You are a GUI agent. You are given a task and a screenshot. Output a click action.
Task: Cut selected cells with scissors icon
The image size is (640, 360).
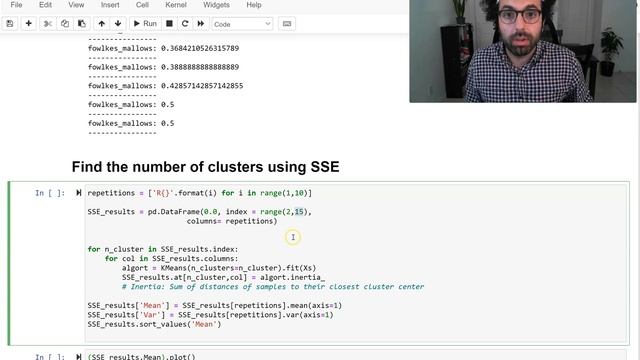[x=48, y=24]
